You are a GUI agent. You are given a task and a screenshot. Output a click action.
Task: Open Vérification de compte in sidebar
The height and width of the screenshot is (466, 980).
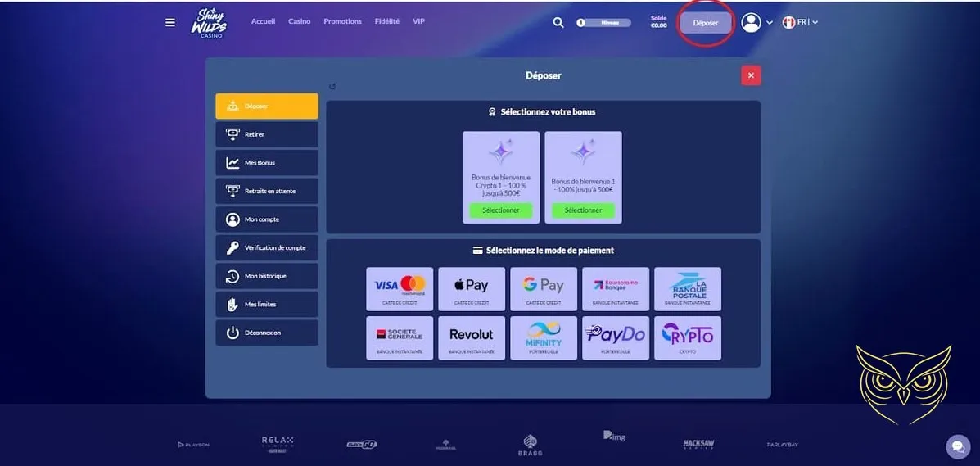267,247
